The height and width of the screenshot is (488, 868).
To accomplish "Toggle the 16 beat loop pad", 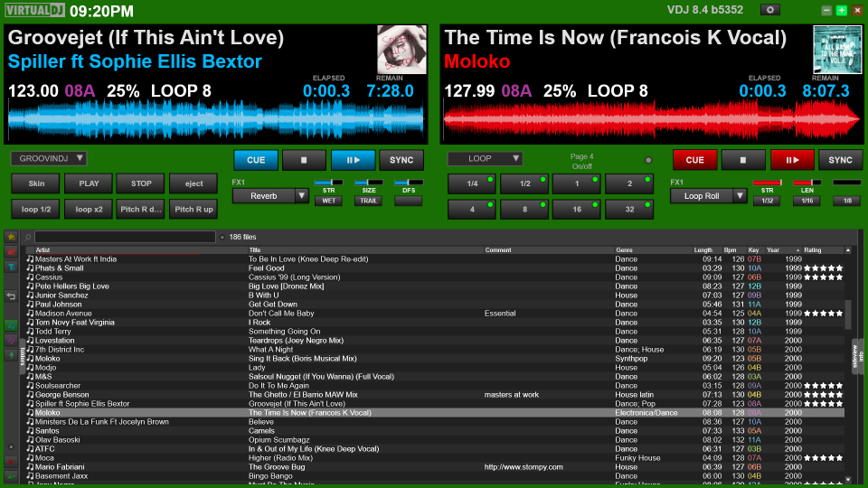I will coord(577,210).
